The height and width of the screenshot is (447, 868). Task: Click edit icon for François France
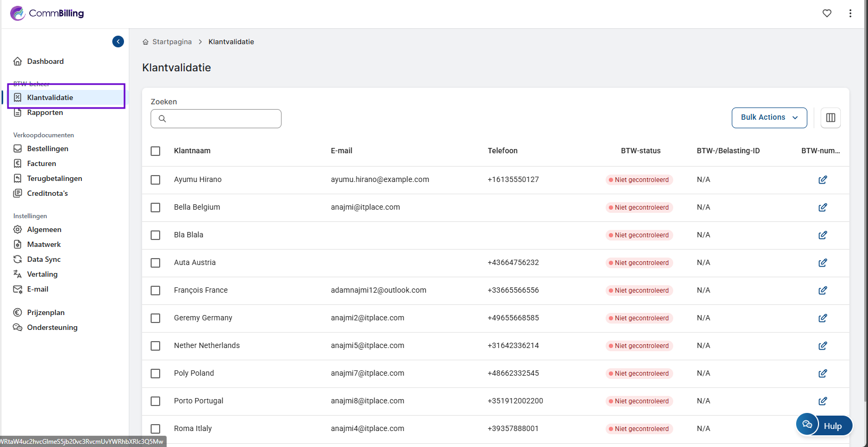pyautogui.click(x=822, y=291)
